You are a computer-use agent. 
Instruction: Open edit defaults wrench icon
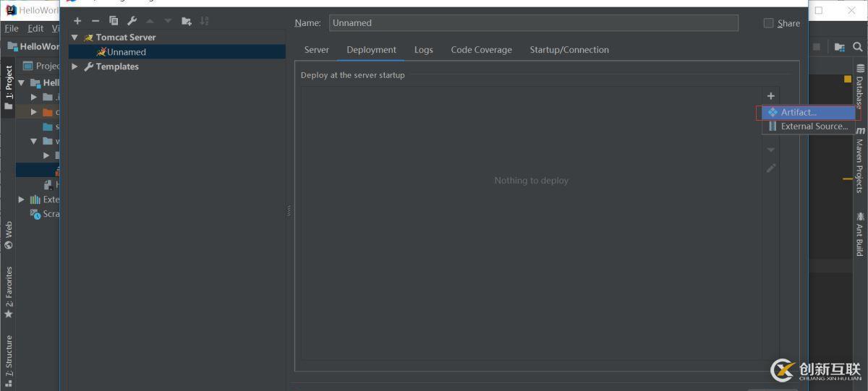tap(132, 21)
